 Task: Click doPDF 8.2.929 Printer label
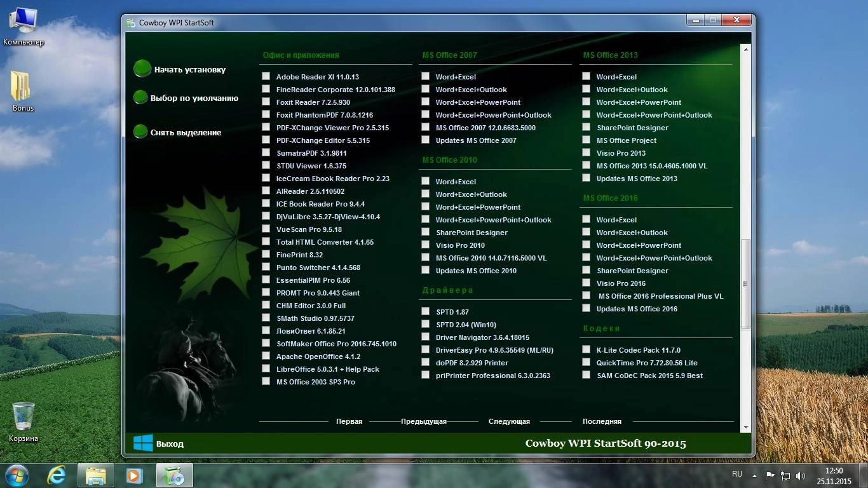472,363
